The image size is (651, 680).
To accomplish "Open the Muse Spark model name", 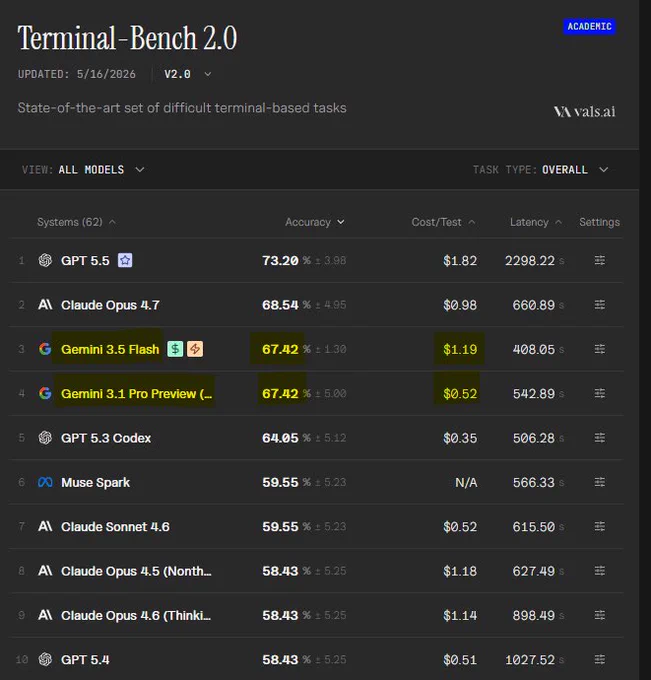I will [95, 482].
